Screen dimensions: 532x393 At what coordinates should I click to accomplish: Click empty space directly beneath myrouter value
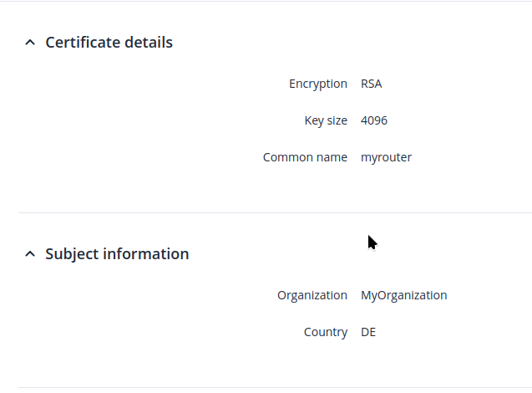[386, 184]
